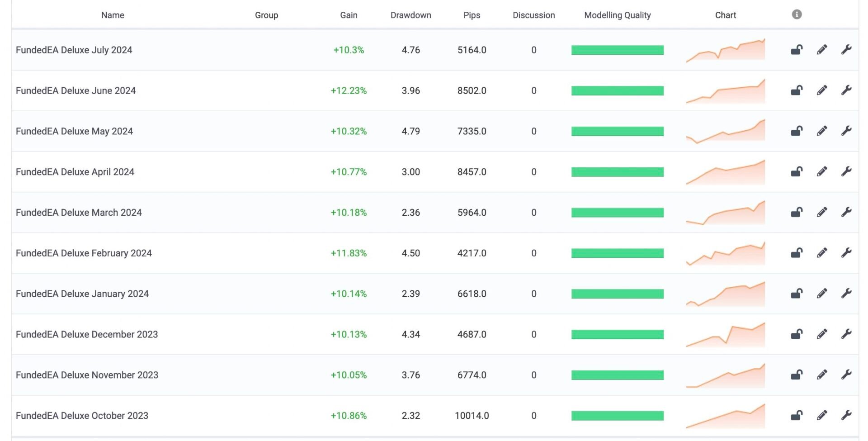Edit FundedEA Deluxe June 2024 with the pencil icon
The image size is (868, 441).
[x=822, y=90]
